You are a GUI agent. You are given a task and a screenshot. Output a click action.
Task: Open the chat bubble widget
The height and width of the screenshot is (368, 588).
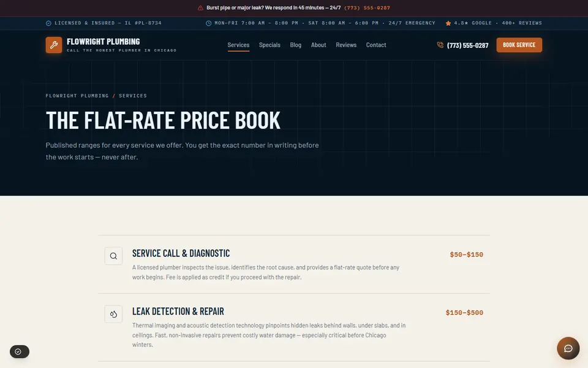[x=568, y=348]
